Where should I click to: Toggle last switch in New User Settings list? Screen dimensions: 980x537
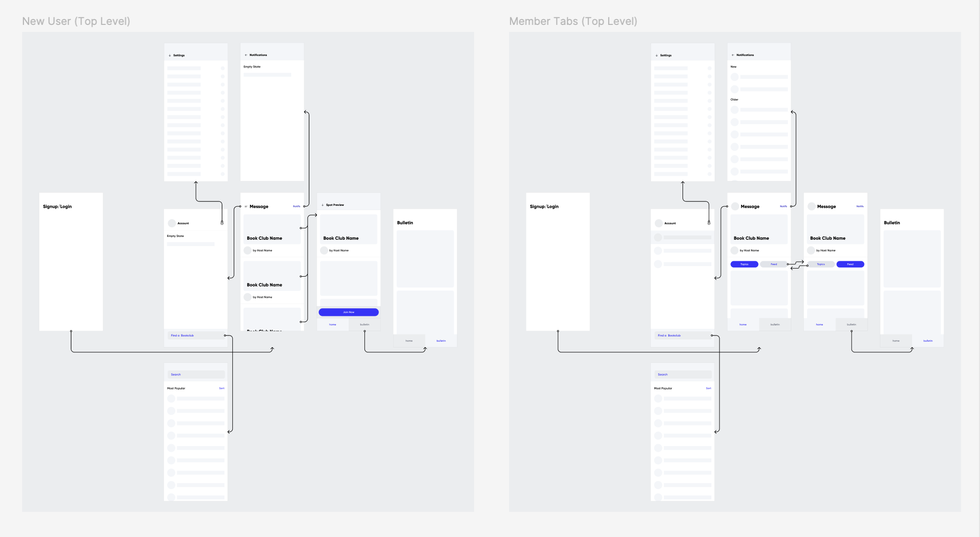223,174
